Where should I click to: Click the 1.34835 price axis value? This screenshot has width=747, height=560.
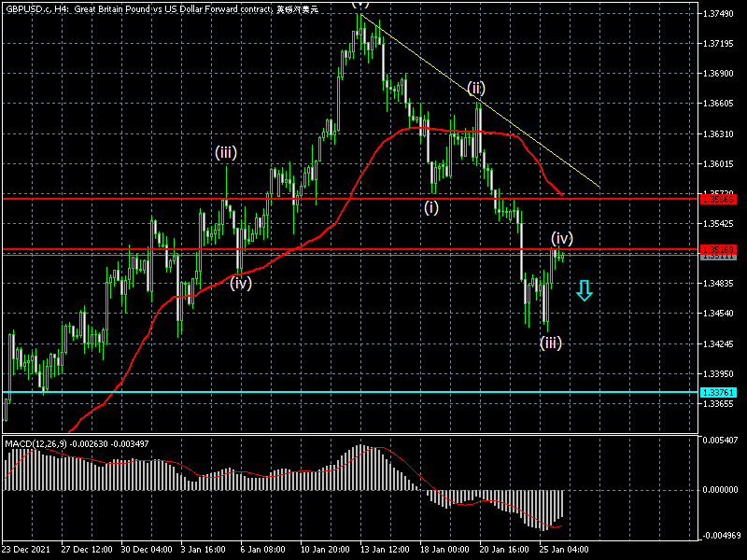[x=718, y=284]
